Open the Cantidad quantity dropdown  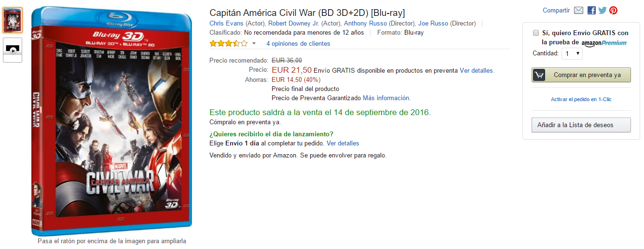pos(572,54)
